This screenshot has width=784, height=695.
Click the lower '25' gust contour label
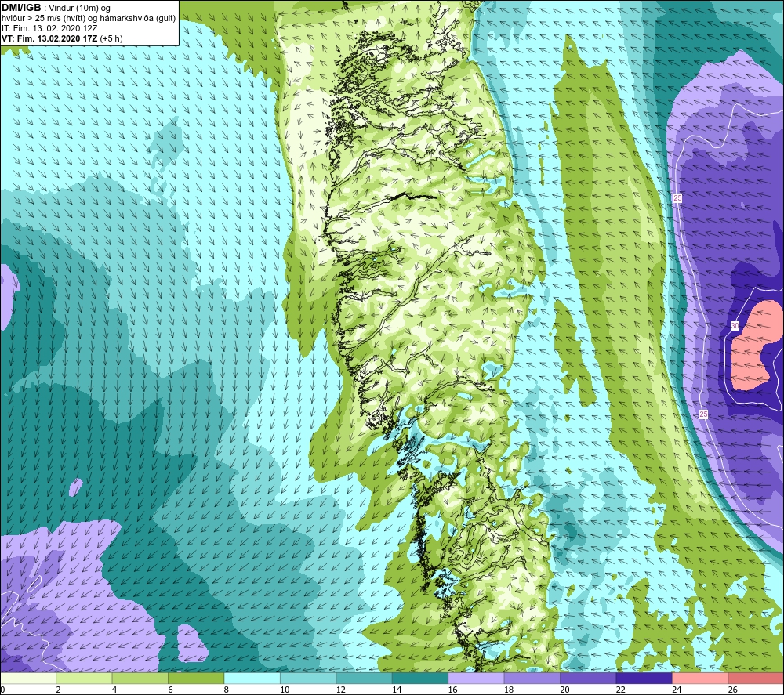pyautogui.click(x=703, y=414)
